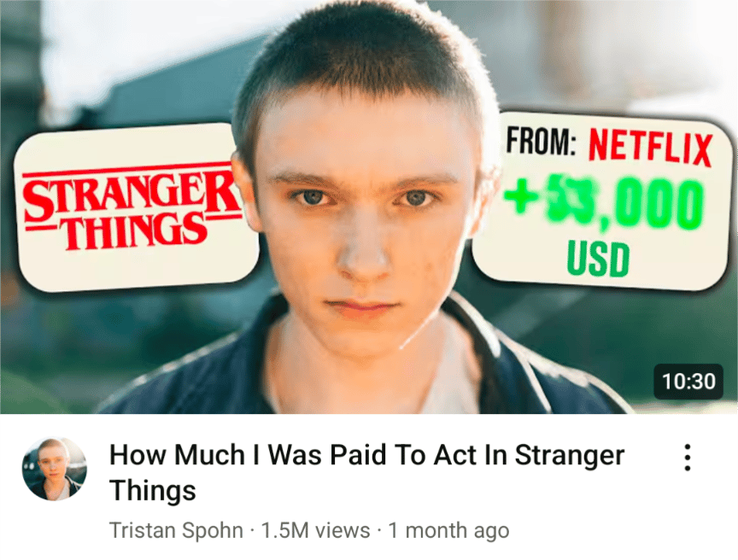The image size is (738, 560).
Task: Click the red STRANGER word in logo
Action: click(x=132, y=194)
